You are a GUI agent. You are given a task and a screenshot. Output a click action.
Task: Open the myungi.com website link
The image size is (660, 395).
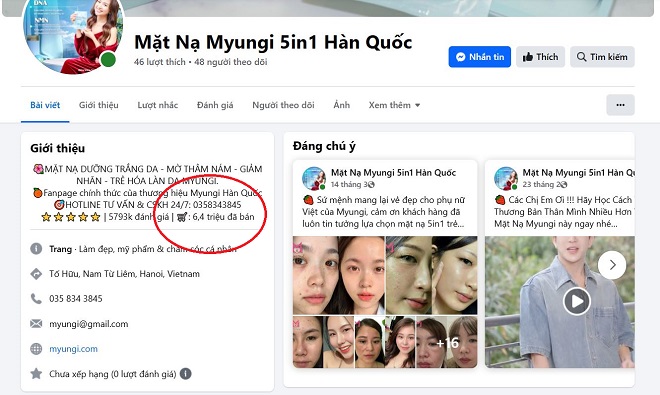(x=73, y=349)
